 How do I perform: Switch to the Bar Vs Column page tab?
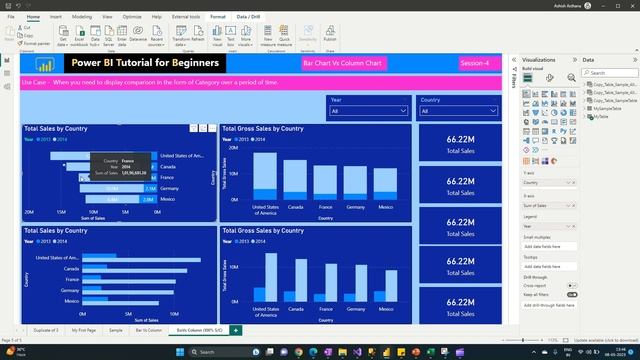(x=149, y=330)
